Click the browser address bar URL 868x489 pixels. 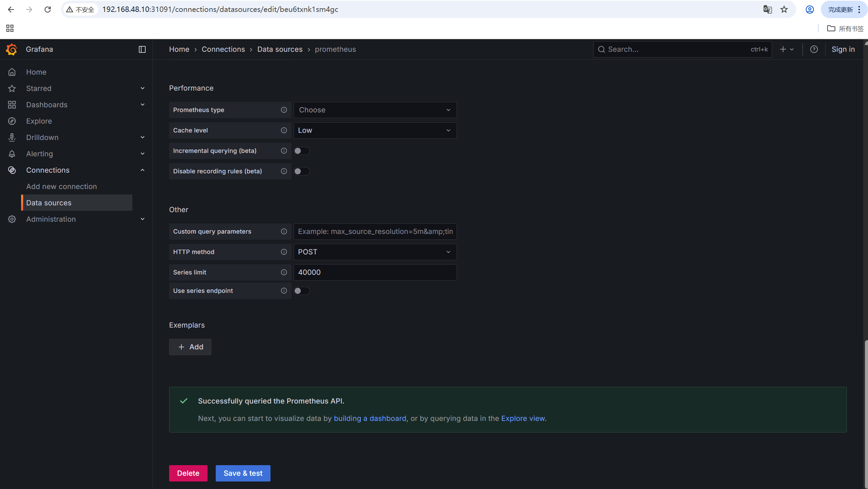click(x=220, y=10)
